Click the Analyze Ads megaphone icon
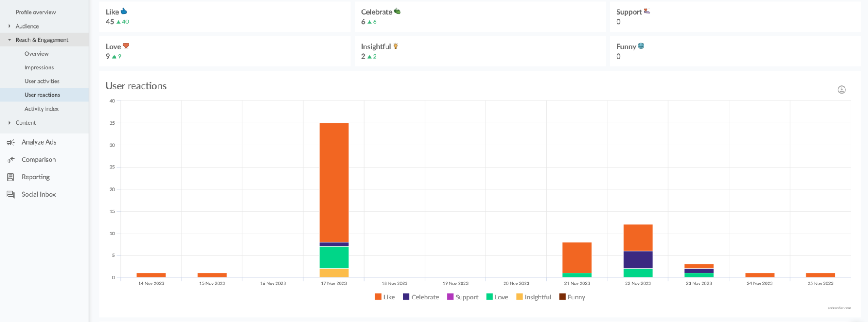This screenshot has height=322, width=868. coord(11,142)
